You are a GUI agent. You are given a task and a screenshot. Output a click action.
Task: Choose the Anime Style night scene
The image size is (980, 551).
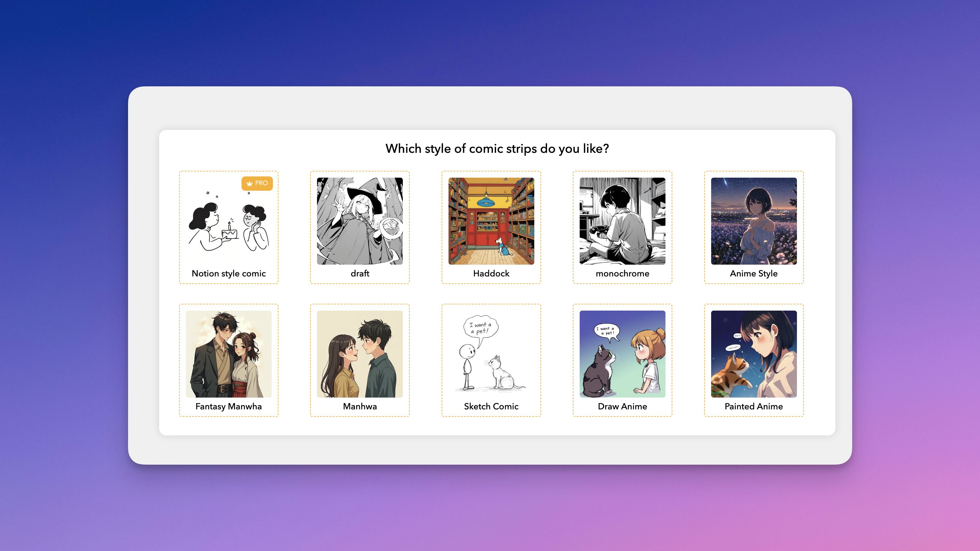pos(753,221)
